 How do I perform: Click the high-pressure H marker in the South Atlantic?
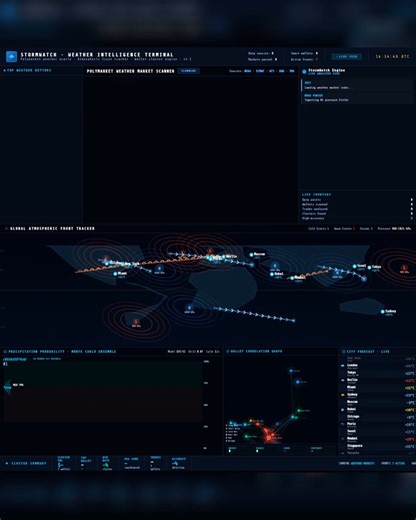(x=189, y=308)
